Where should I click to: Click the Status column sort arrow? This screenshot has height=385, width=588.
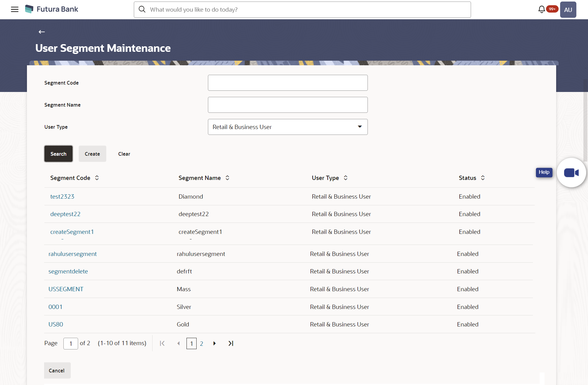[x=483, y=178]
